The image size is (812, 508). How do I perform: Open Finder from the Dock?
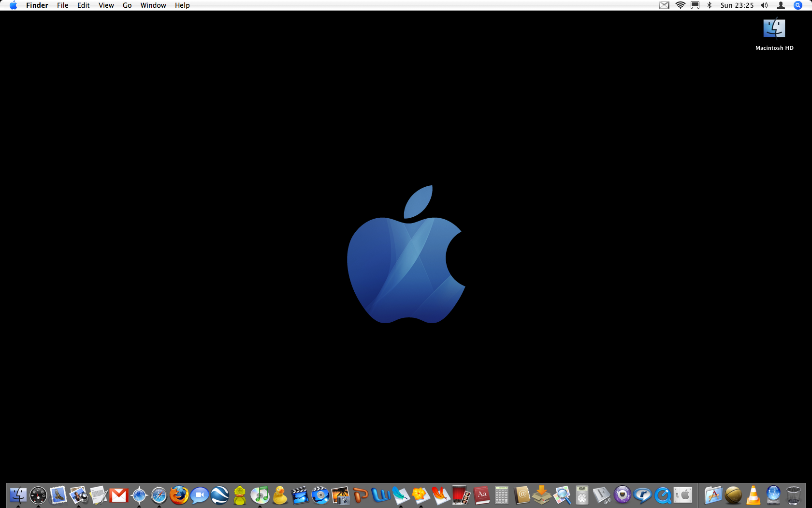click(18, 495)
